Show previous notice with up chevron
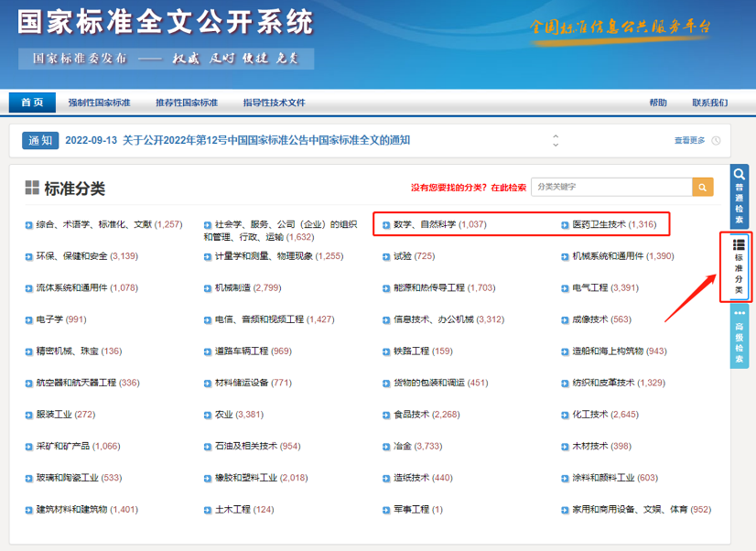 click(555, 135)
